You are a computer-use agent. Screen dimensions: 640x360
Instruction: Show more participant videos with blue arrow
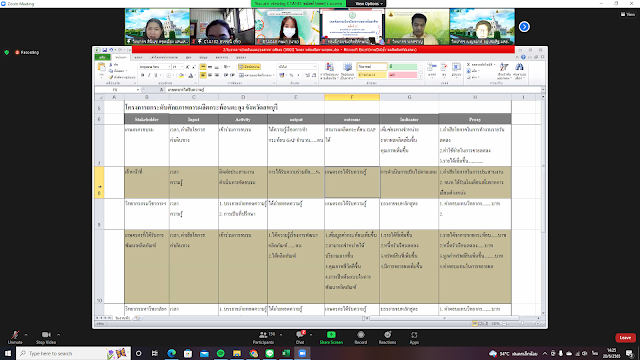(x=524, y=27)
